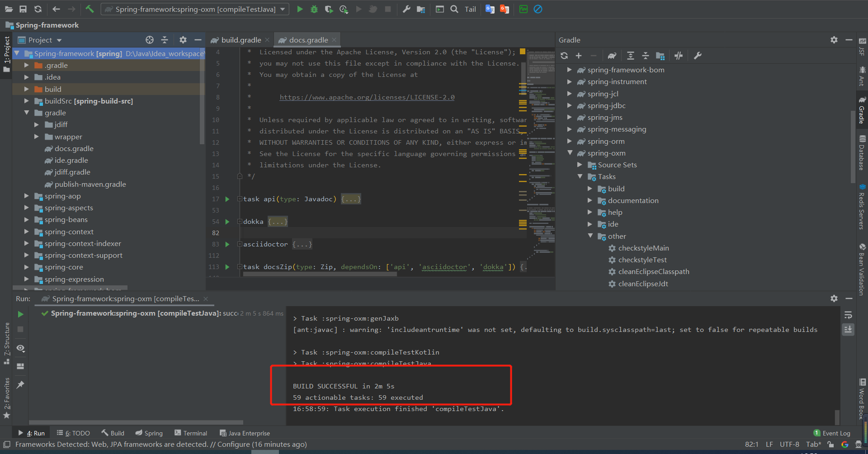Click the UTF-8 encoding status widget
The width and height of the screenshot is (868, 454).
coord(789,445)
